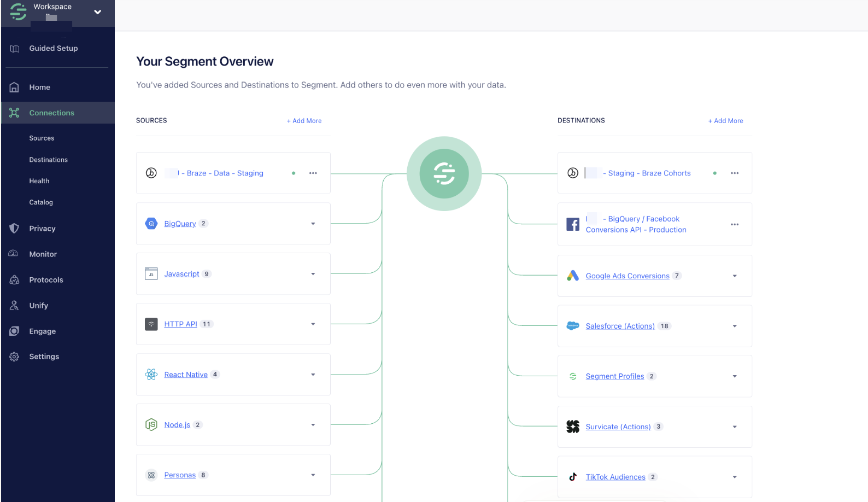
Task: Open Guided Setup book icon
Action: coord(15,49)
